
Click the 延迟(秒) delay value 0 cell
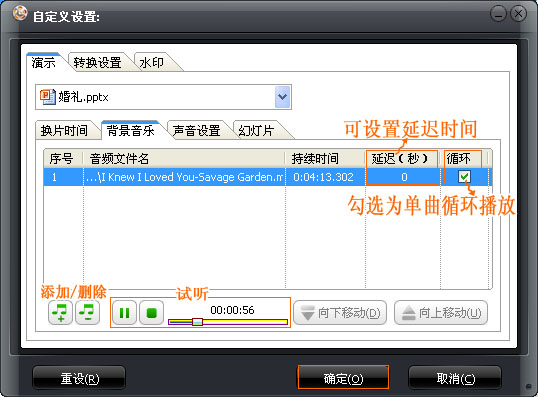[x=403, y=177]
